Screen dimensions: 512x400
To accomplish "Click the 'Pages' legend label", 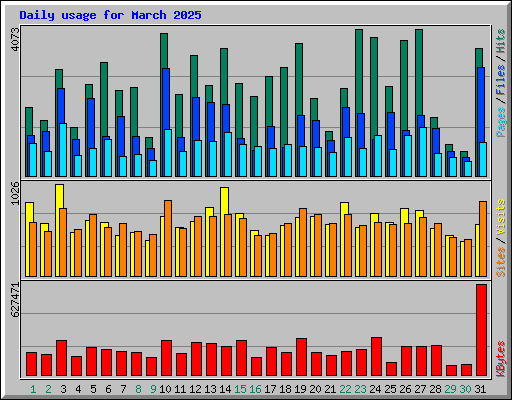I will pyautogui.click(x=501, y=122).
